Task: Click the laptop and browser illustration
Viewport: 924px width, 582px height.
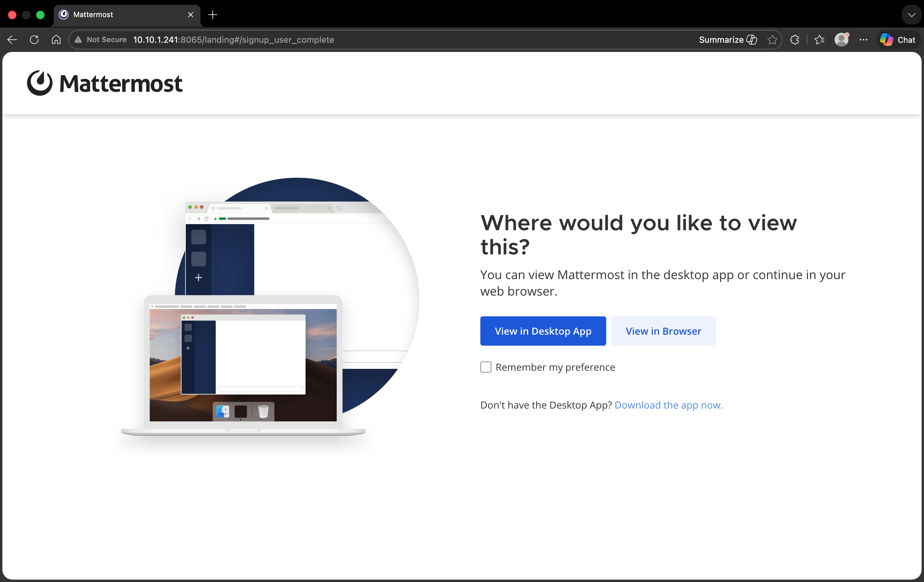Action: click(x=270, y=307)
